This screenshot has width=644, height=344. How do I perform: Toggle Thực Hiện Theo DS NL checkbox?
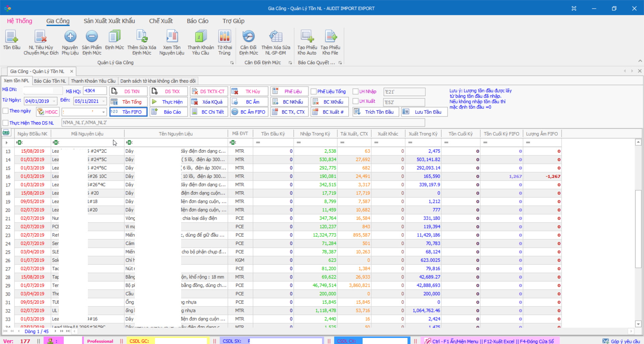6,123
